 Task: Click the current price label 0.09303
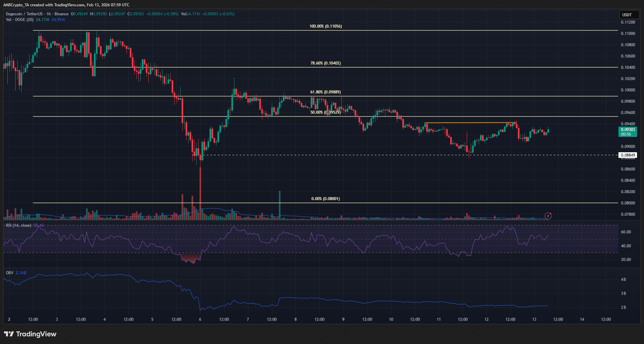pos(628,130)
